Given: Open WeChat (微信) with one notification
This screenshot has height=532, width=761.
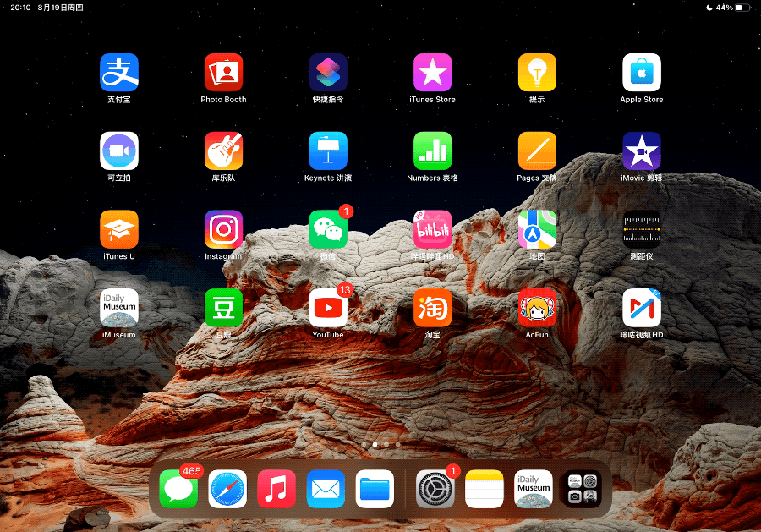Looking at the screenshot, I should tap(328, 229).
